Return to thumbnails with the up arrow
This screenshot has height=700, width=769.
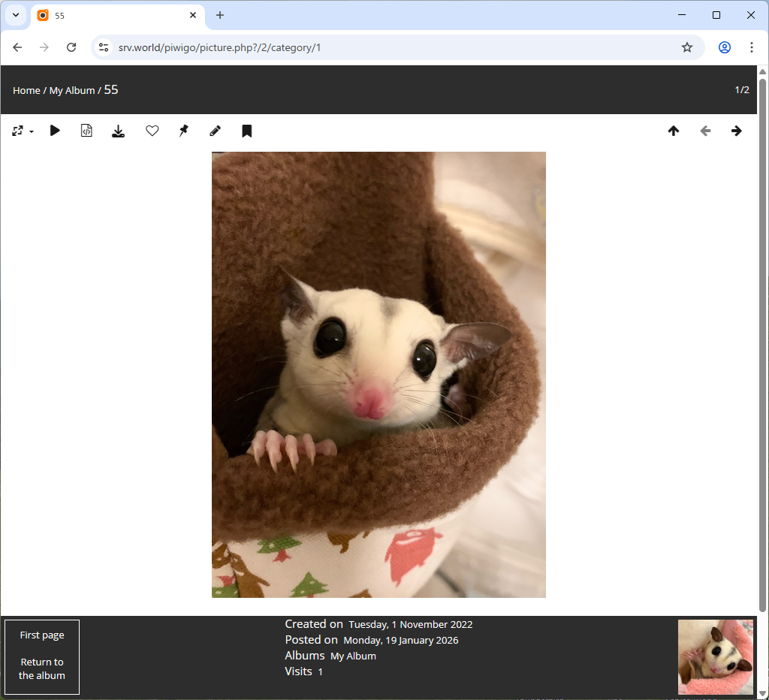pos(674,130)
